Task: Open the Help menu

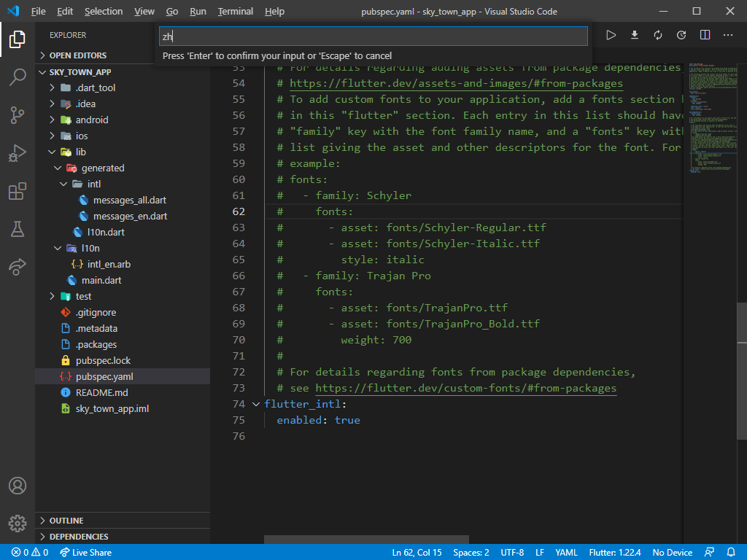Action: point(274,12)
